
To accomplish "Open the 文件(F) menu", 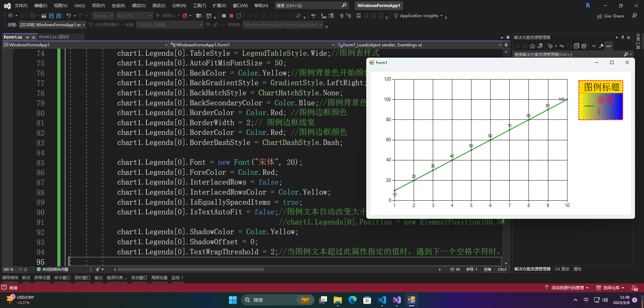I will (21, 6).
